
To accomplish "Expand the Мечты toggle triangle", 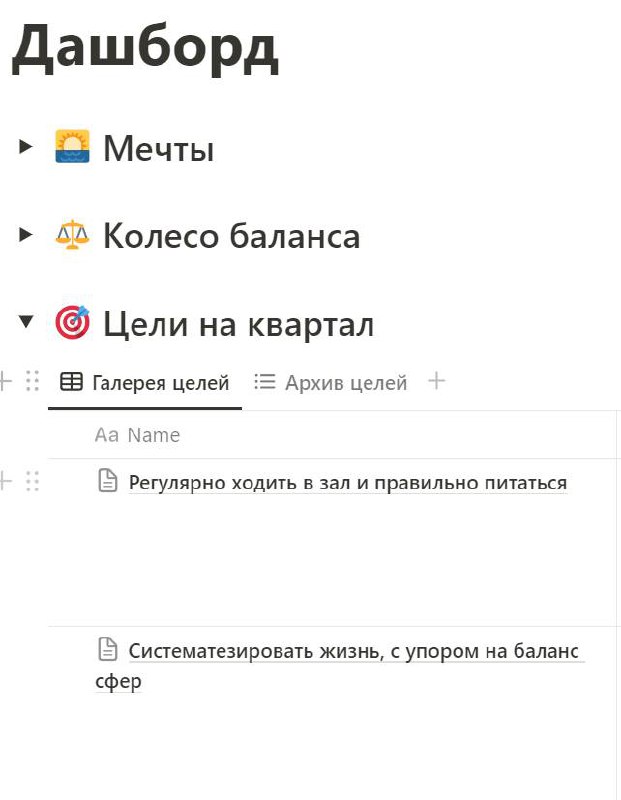I will click(26, 147).
